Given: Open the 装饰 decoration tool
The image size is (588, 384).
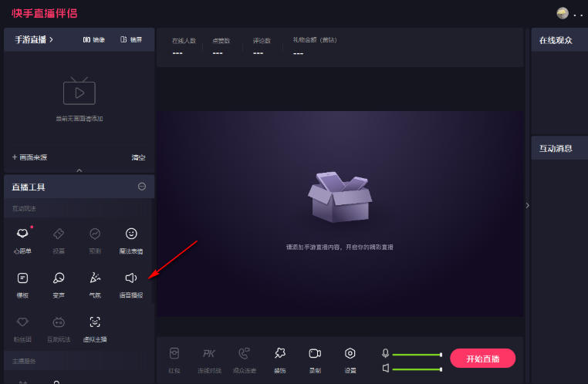Looking at the screenshot, I should point(279,354).
